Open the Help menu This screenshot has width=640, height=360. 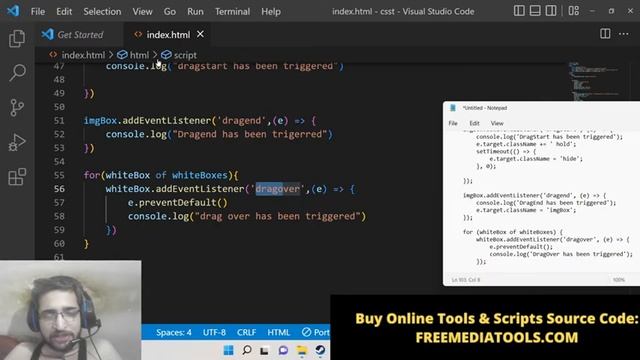point(271,11)
